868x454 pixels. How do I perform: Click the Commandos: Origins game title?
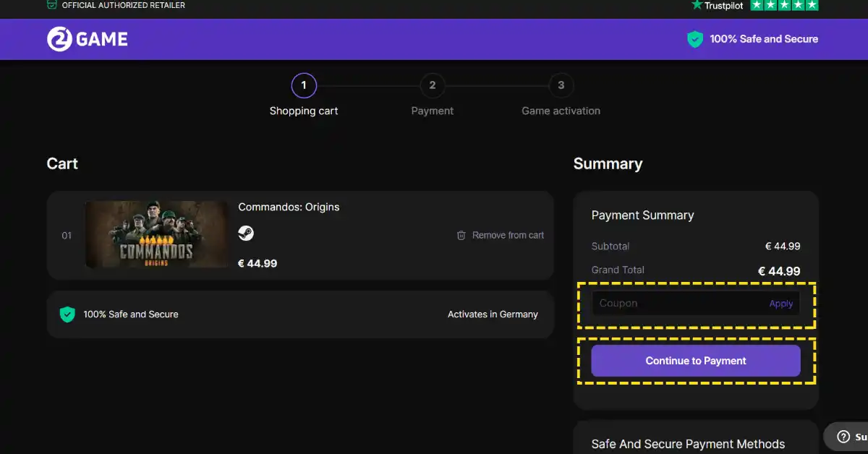[289, 207]
